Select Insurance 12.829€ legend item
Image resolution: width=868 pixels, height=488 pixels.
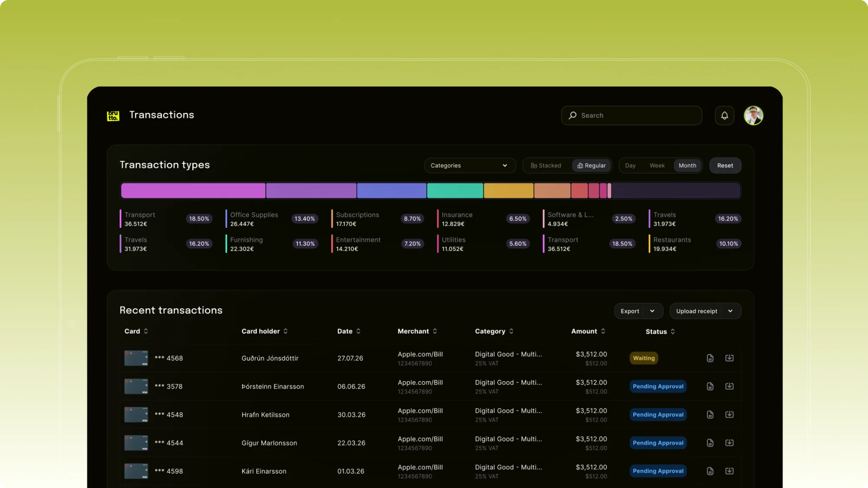(483, 219)
